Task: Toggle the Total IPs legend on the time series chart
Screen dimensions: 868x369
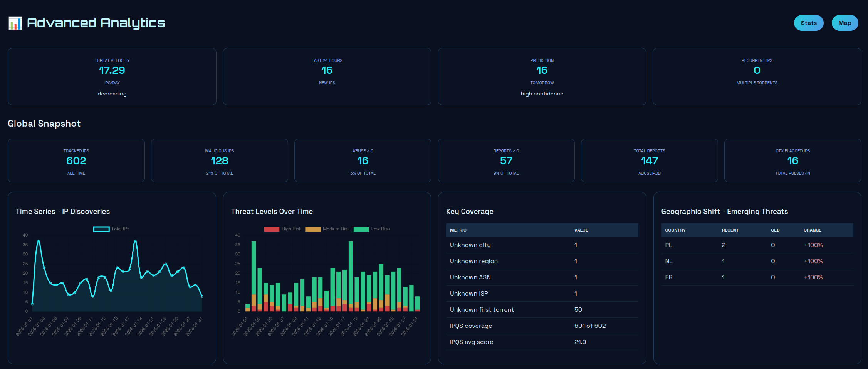Action: pyautogui.click(x=111, y=229)
